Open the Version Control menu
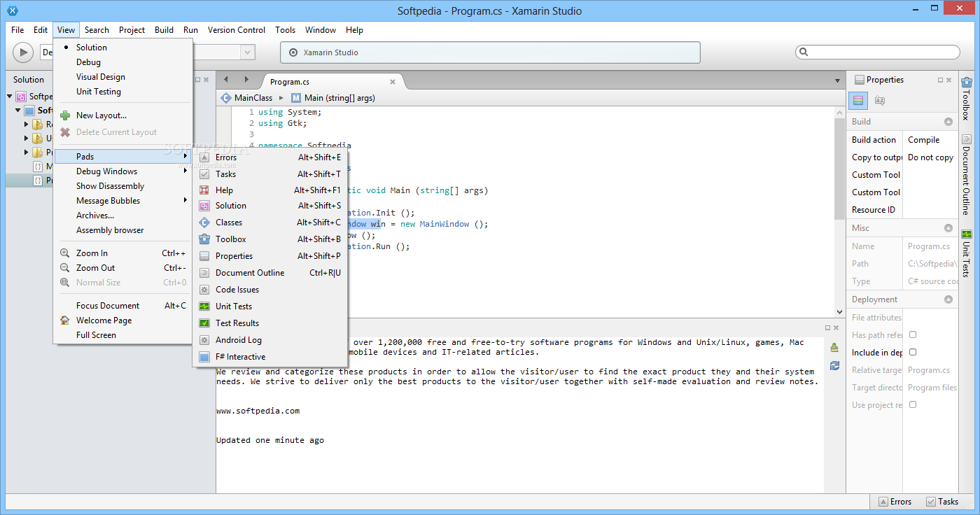Viewport: 980px width, 515px height. tap(237, 30)
